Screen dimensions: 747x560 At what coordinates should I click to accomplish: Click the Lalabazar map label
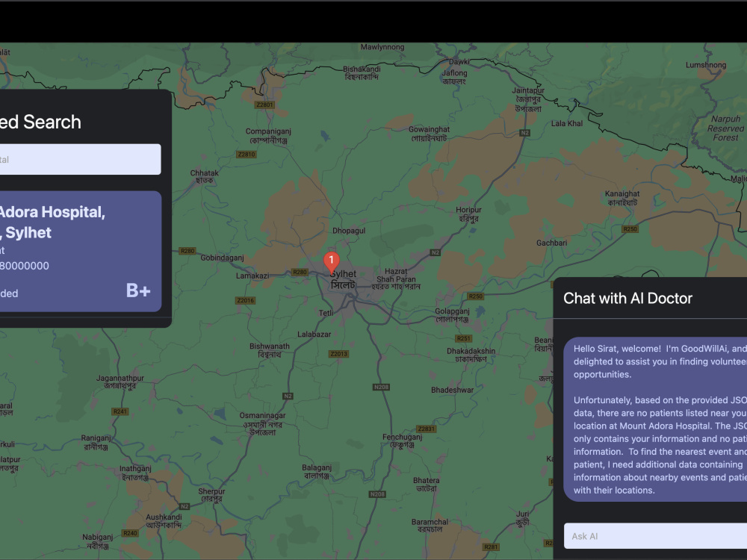[x=314, y=335]
